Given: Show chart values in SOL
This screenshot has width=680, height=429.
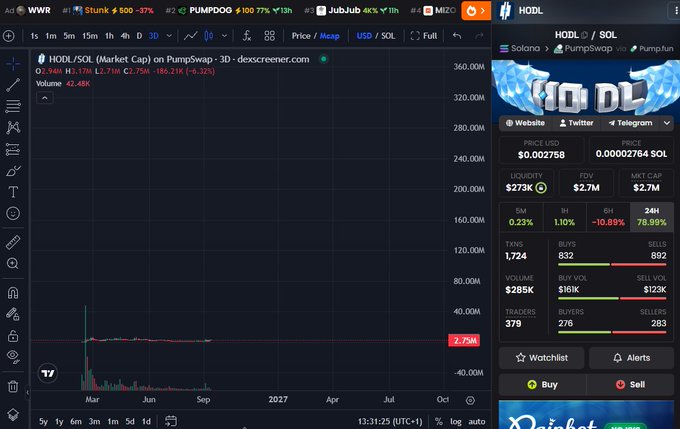Looking at the screenshot, I should pos(388,36).
